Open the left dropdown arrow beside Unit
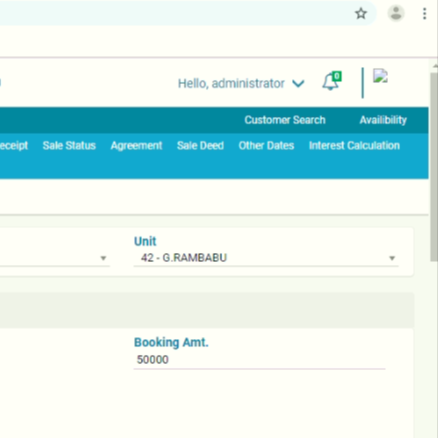This screenshot has width=438, height=438. click(103, 258)
